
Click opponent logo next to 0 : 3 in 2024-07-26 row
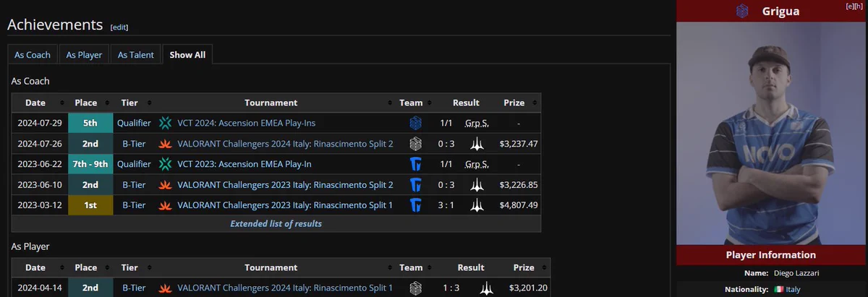tap(477, 144)
